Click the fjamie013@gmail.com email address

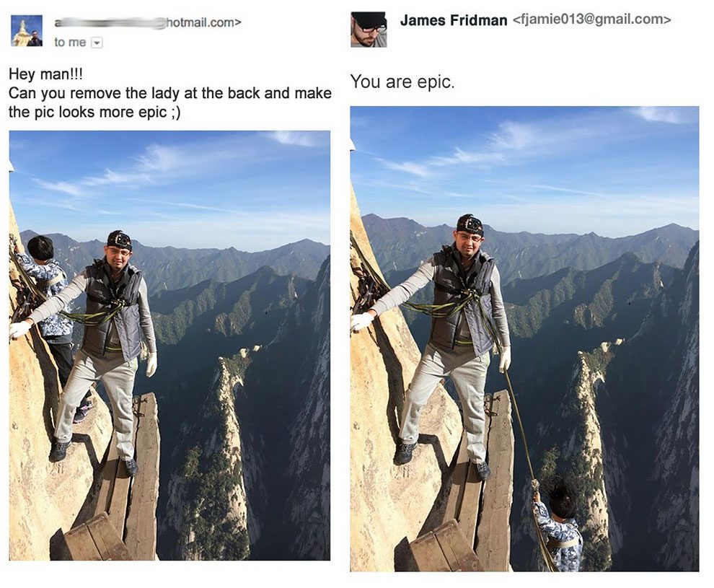pyautogui.click(x=592, y=19)
